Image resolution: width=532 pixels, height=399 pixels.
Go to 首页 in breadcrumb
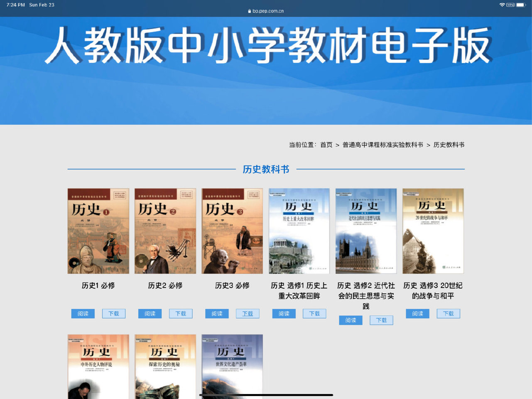click(326, 145)
